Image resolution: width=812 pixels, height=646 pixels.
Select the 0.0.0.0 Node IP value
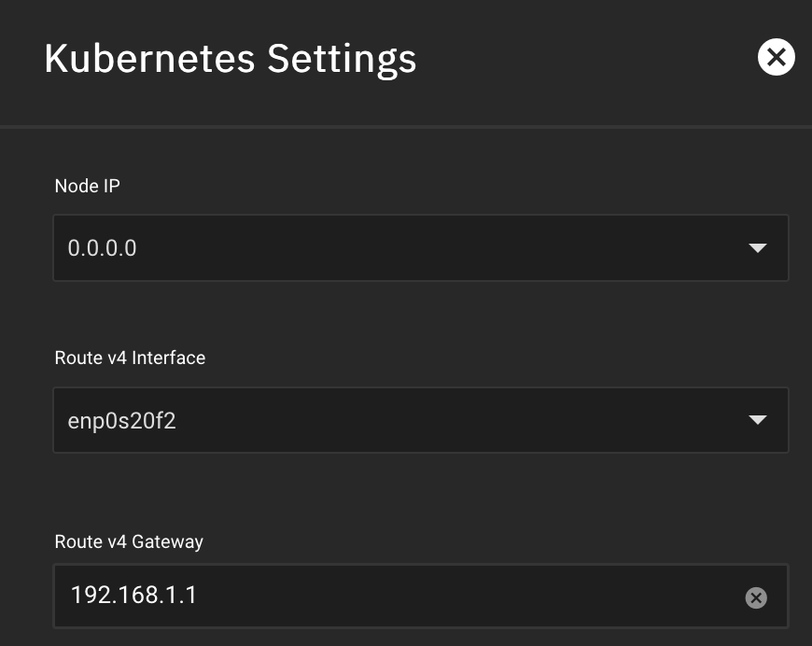click(102, 248)
